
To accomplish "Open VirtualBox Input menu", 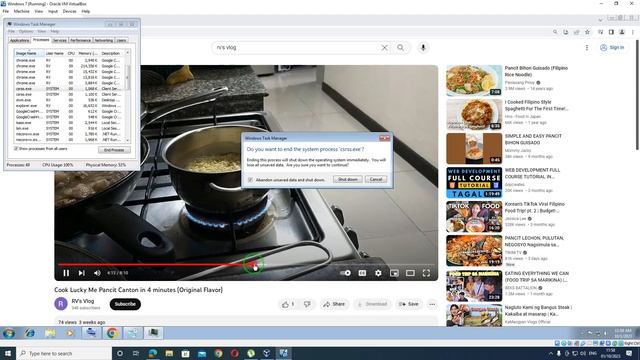I will click(x=53, y=11).
